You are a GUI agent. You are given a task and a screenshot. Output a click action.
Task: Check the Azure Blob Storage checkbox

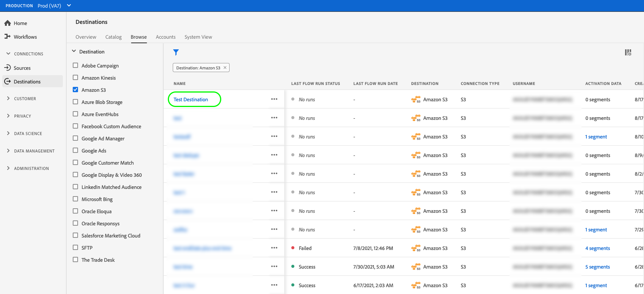(75, 102)
